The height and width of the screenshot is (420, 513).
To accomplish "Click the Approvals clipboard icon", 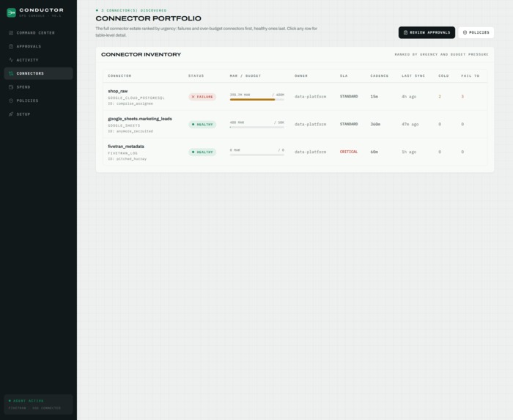I will click(x=11, y=46).
